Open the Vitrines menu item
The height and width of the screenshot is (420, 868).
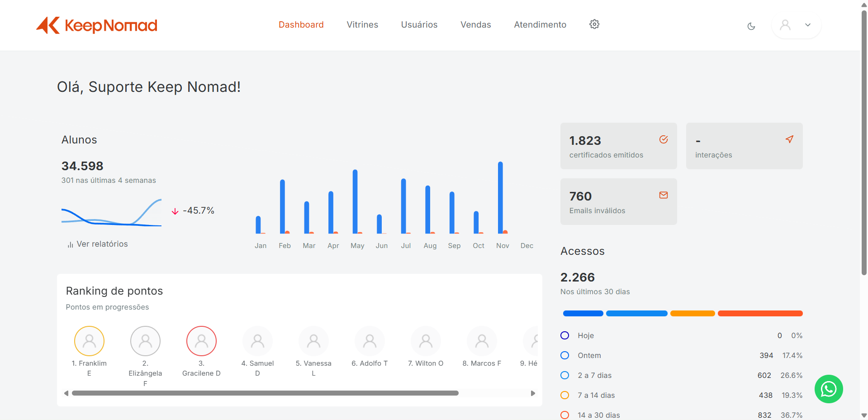pyautogui.click(x=362, y=25)
